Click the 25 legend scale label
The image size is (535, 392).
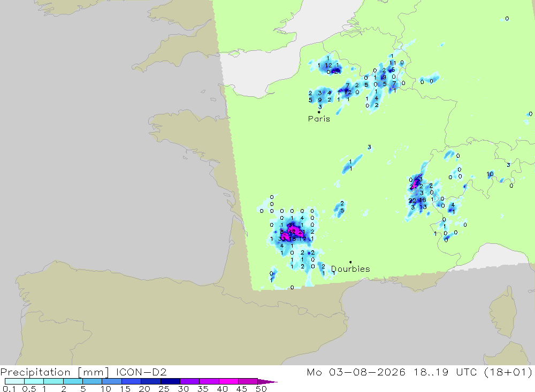coord(164,389)
